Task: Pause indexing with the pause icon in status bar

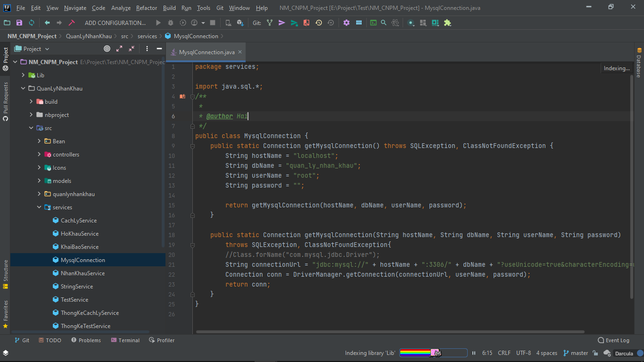Action: 473,353
